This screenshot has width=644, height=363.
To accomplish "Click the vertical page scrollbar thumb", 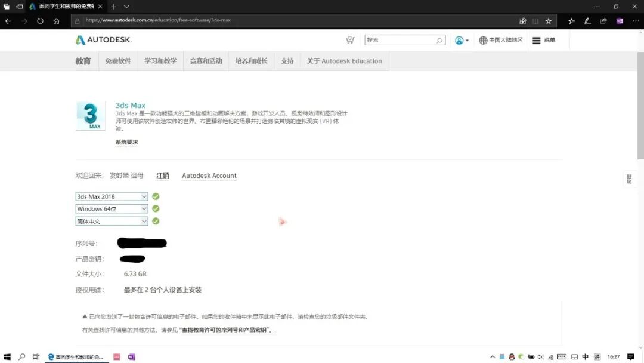I will [x=640, y=105].
